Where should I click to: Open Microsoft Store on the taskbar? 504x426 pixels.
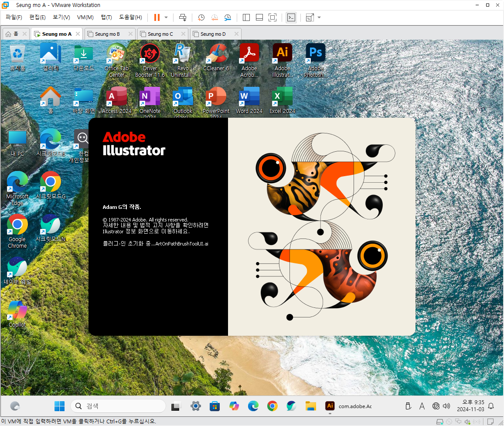(215, 406)
